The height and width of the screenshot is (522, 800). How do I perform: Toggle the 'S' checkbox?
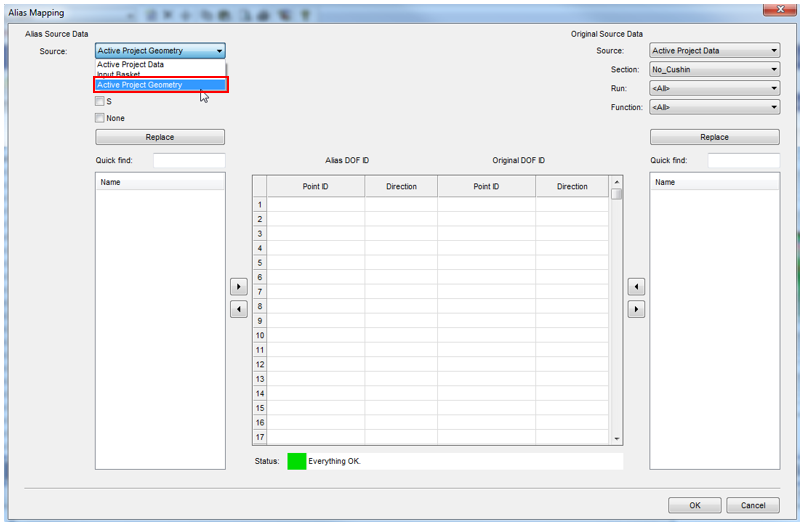click(100, 101)
